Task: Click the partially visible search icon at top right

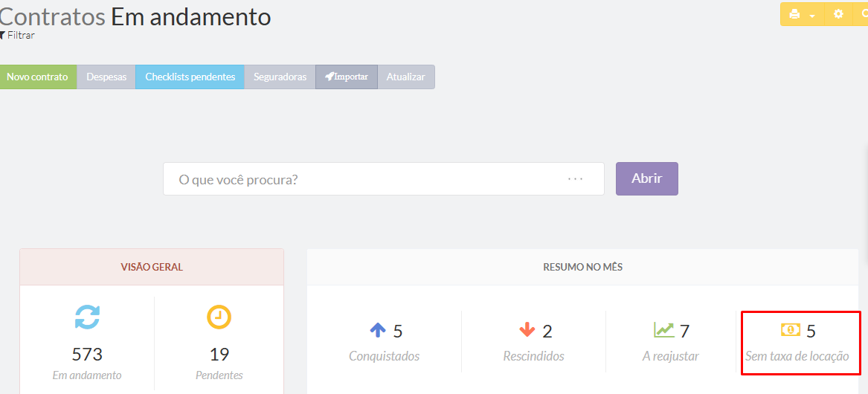Action: (x=863, y=14)
